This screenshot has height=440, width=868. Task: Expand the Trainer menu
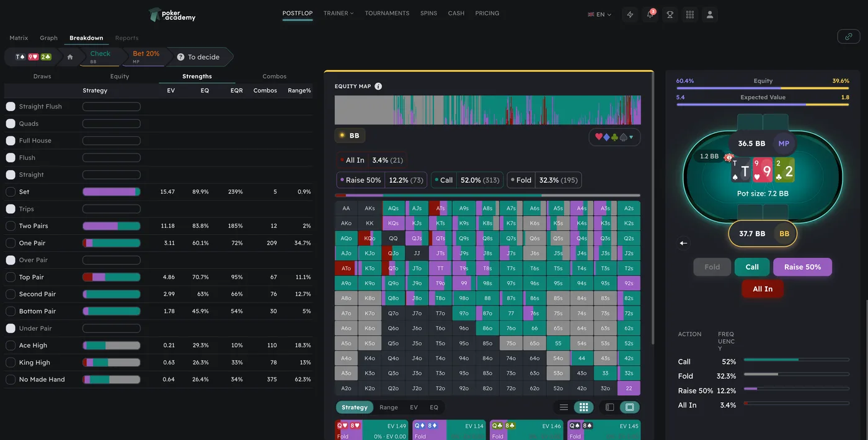point(338,13)
